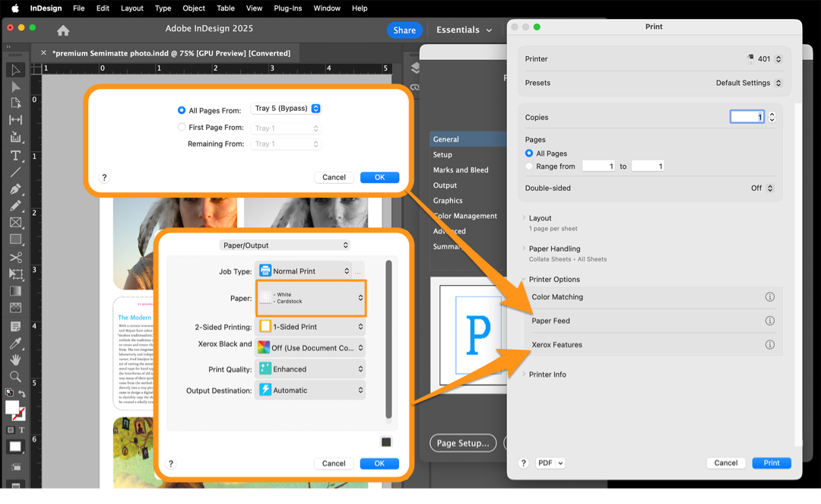
Task: Select the Gap tool
Action: (x=16, y=120)
